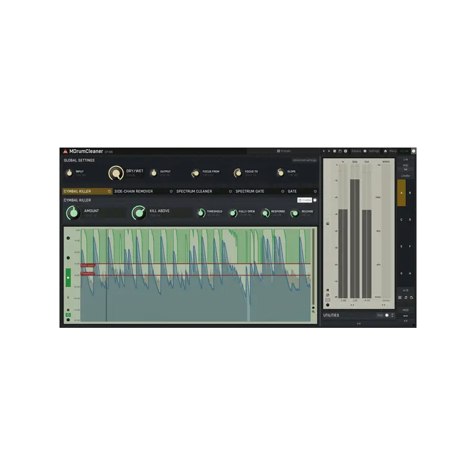Click the Focus From knob

click(196, 173)
